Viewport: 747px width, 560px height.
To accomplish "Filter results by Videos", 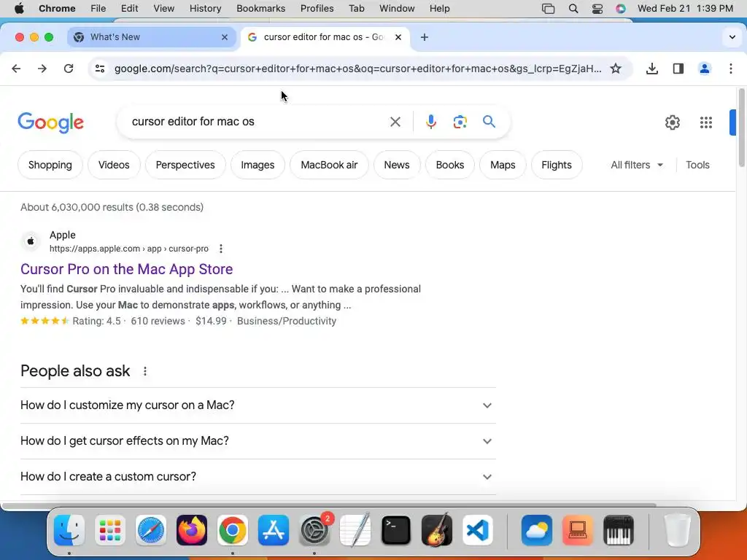I will [x=114, y=165].
